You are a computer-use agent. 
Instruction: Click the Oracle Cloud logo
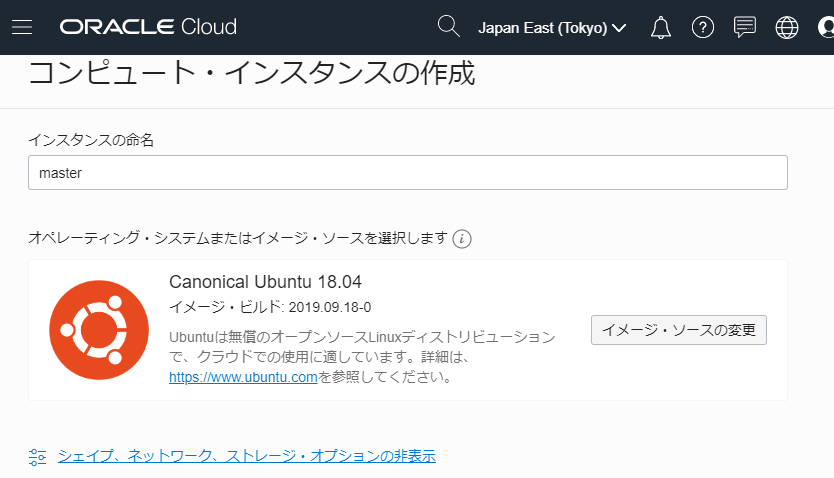pos(148,27)
